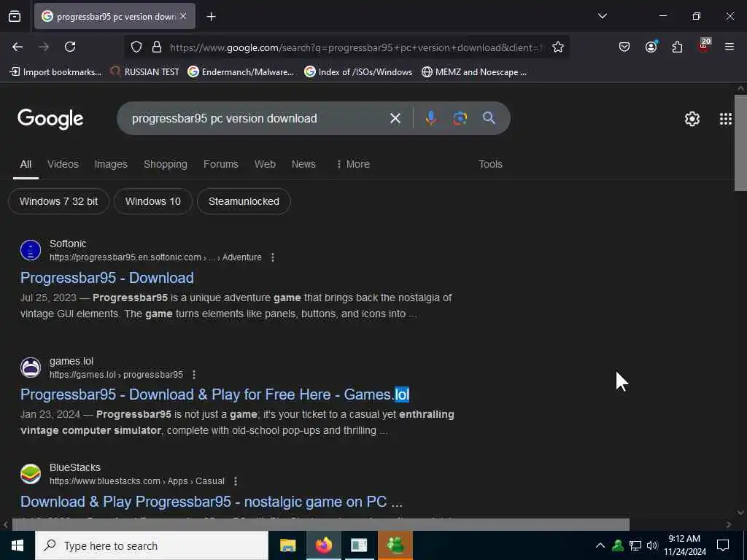This screenshot has height=560, width=747.
Task: Open the RUSSIAN TEST bookmark
Action: click(x=144, y=72)
